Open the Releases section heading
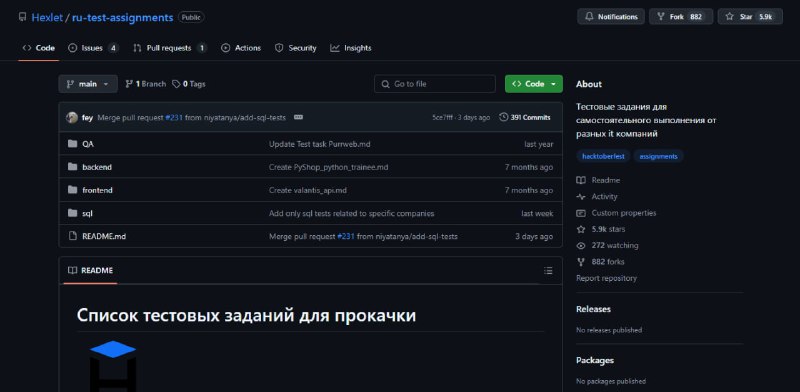This screenshot has width=800, height=392. pyautogui.click(x=593, y=309)
